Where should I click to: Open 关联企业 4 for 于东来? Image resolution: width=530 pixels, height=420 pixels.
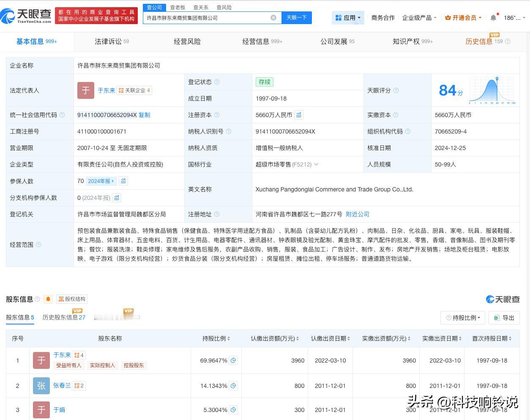coord(134,90)
